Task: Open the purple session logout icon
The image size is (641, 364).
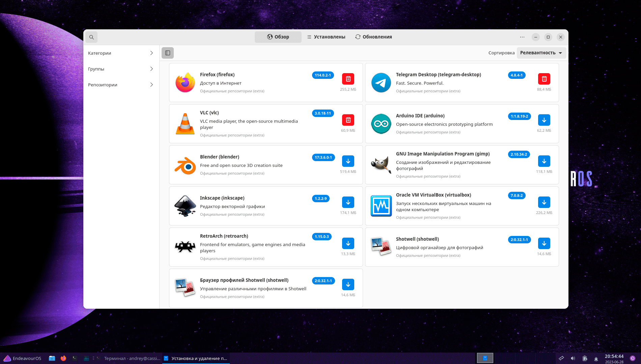Action: [633, 358]
